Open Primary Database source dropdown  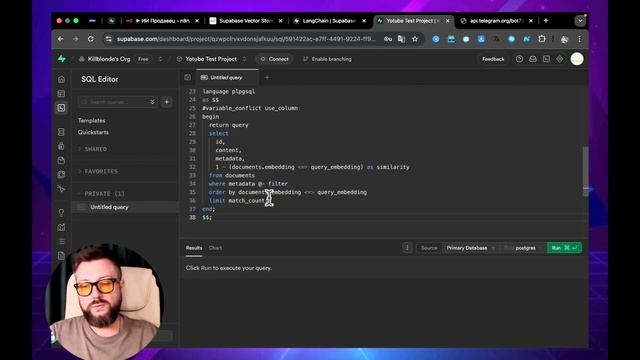(470, 248)
